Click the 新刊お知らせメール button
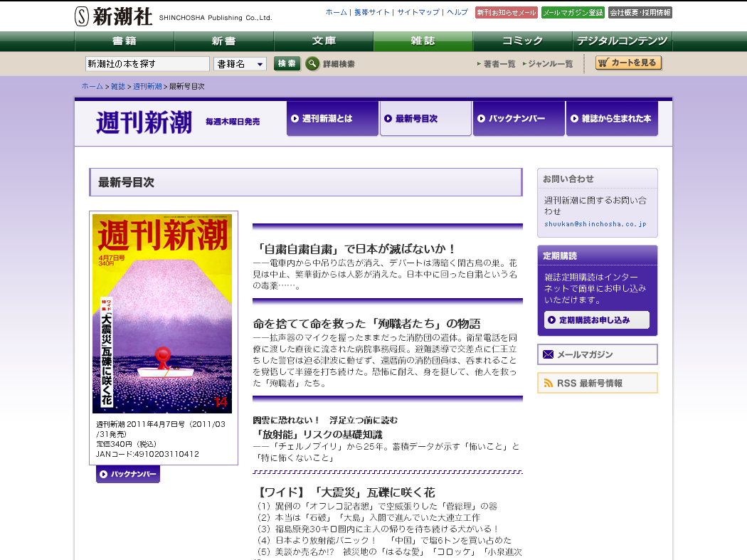Screen dimensions: 747x560 (507, 13)
